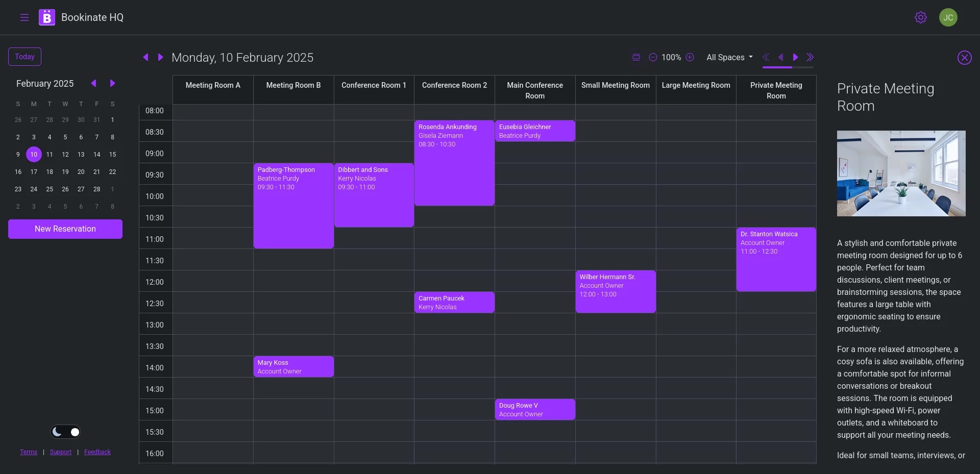Open the Carmen Paucek reservation
This screenshot has height=474, width=980.
pyautogui.click(x=454, y=302)
